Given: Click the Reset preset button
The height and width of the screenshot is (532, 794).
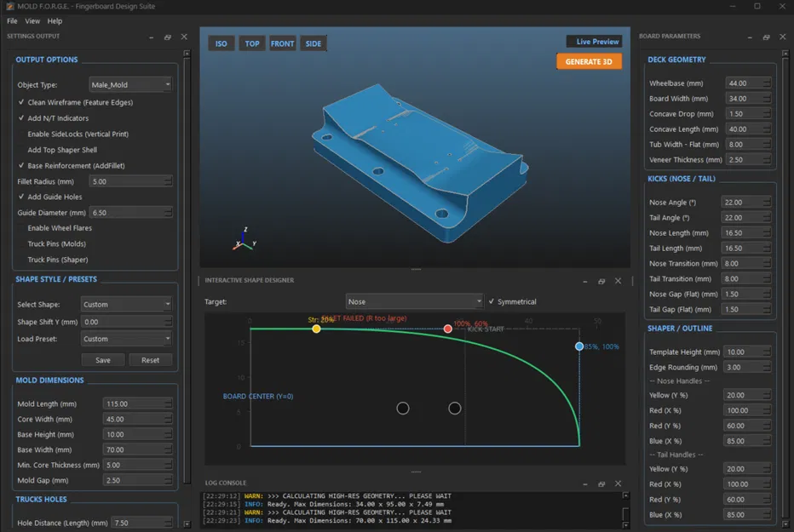Looking at the screenshot, I should (x=151, y=360).
